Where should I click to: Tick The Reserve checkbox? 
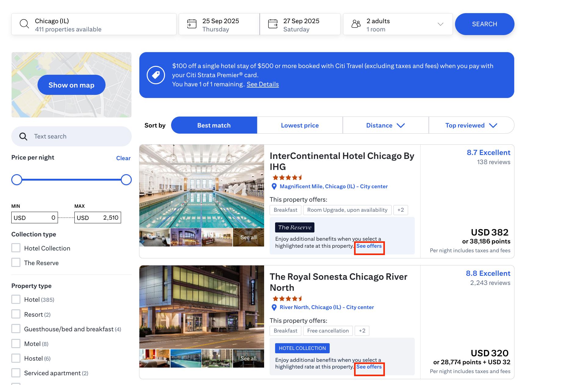tap(16, 263)
